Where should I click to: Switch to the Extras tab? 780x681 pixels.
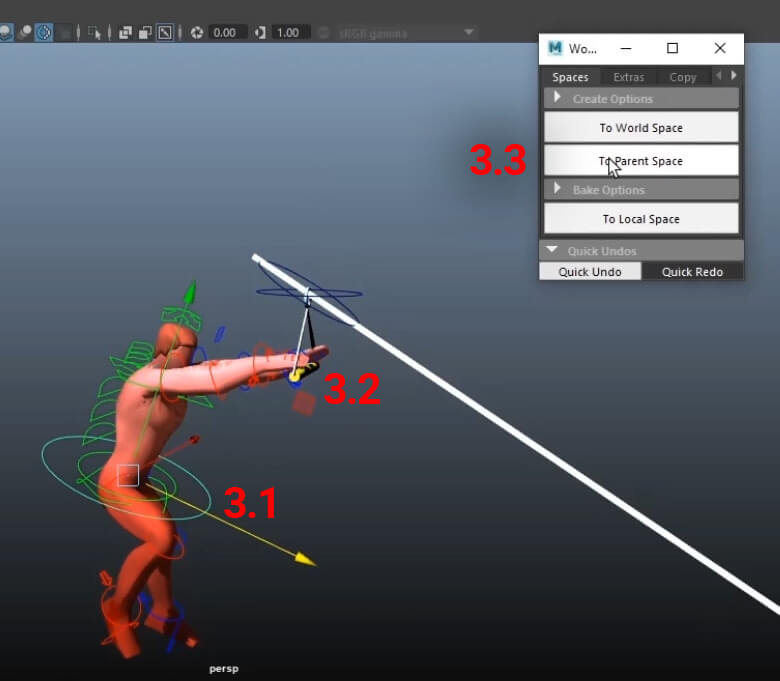(x=629, y=77)
